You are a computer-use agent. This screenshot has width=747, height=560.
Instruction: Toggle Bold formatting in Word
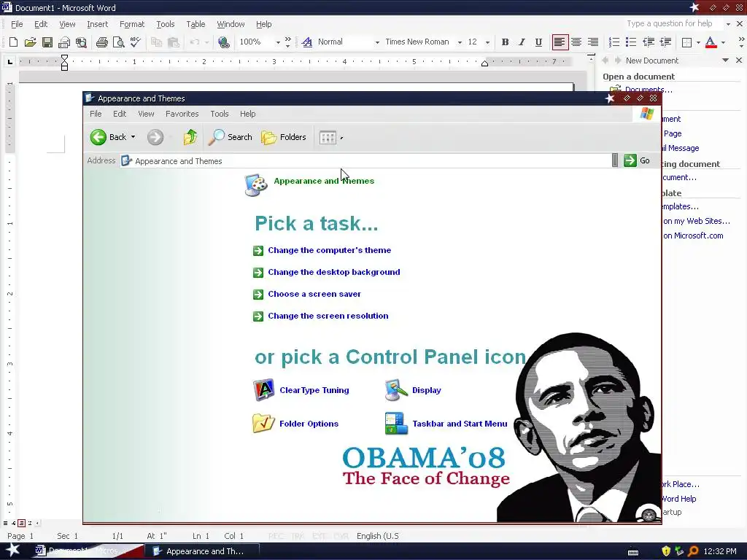(505, 42)
